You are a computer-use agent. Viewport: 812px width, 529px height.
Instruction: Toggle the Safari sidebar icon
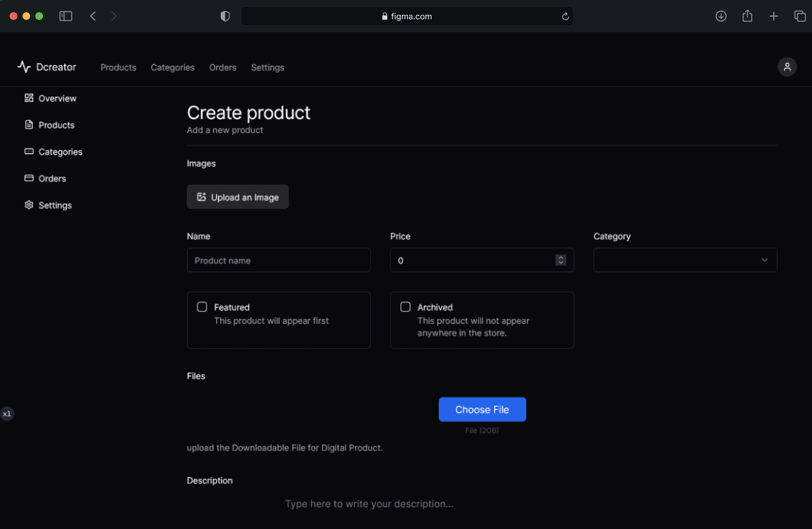tap(66, 16)
